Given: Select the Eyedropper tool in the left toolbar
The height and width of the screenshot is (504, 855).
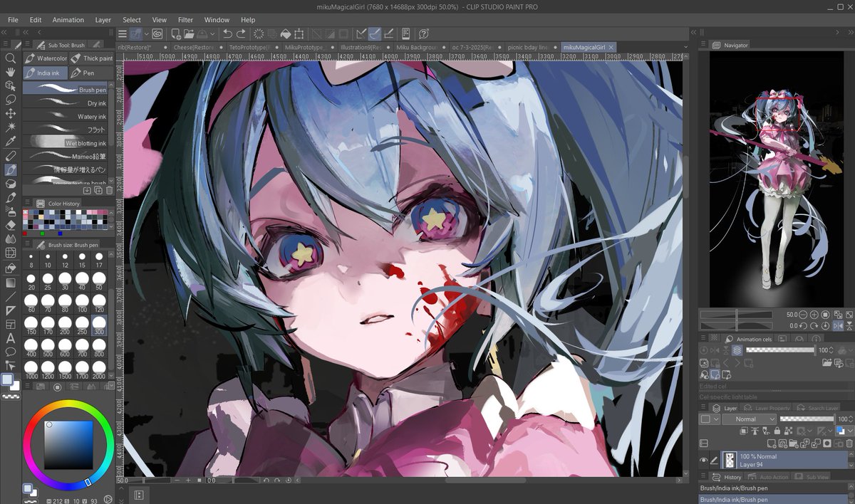Looking at the screenshot, I should coord(10,142).
